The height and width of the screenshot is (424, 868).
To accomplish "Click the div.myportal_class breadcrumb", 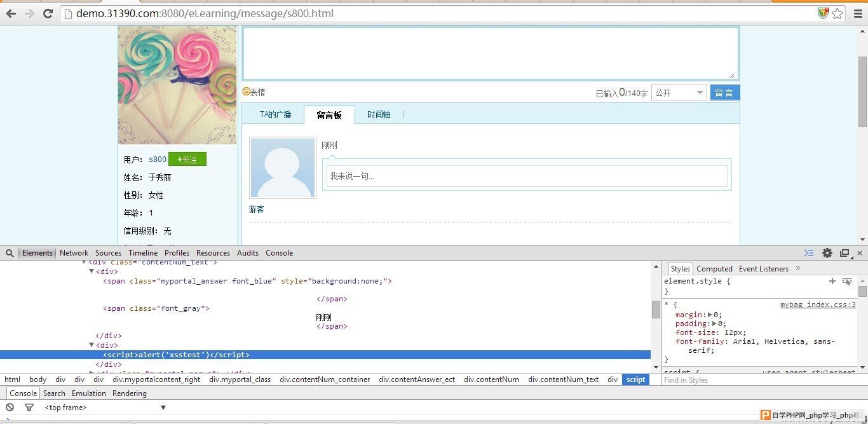I will point(240,380).
